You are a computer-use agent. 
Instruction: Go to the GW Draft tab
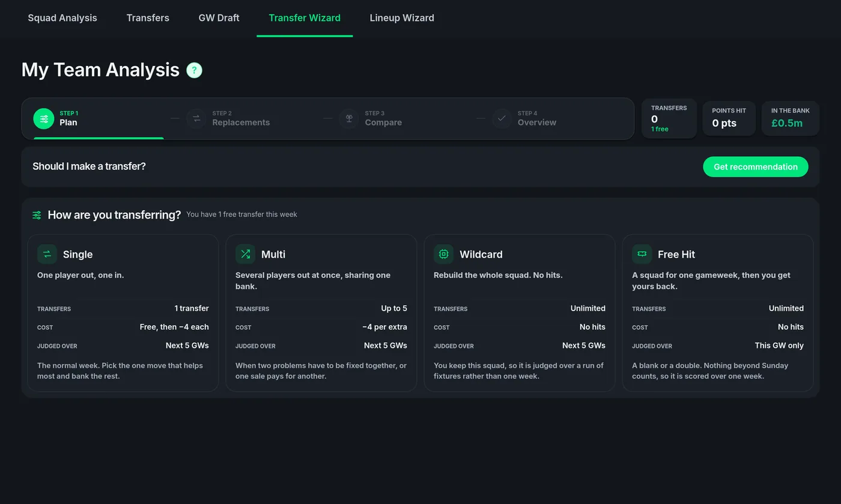tap(219, 18)
